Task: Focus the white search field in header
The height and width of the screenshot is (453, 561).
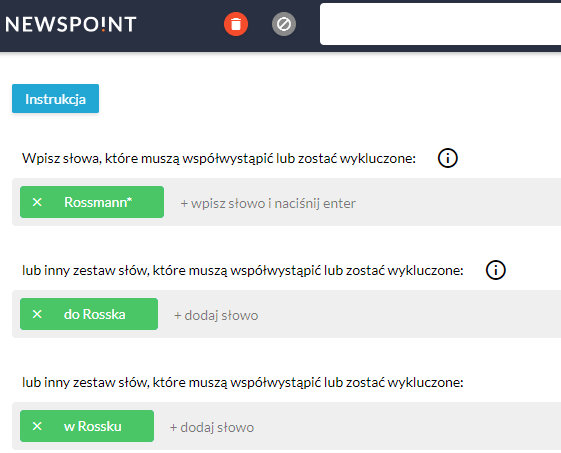Action: pos(440,24)
